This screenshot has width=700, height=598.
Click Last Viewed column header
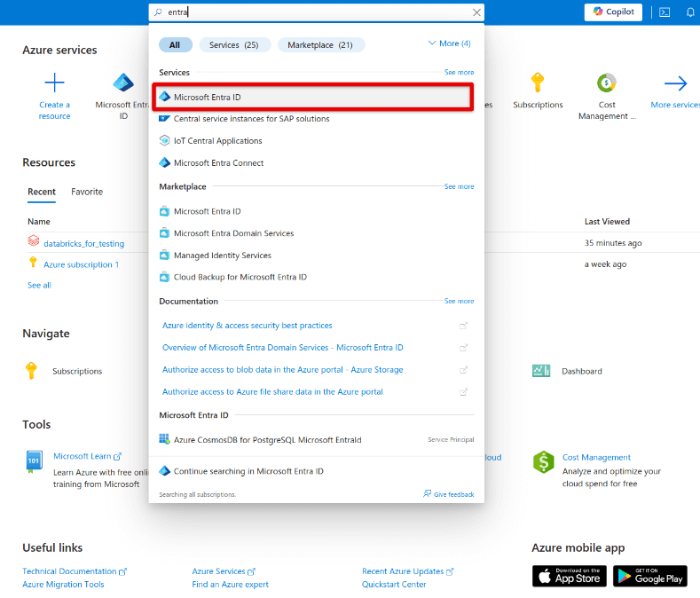coord(607,222)
